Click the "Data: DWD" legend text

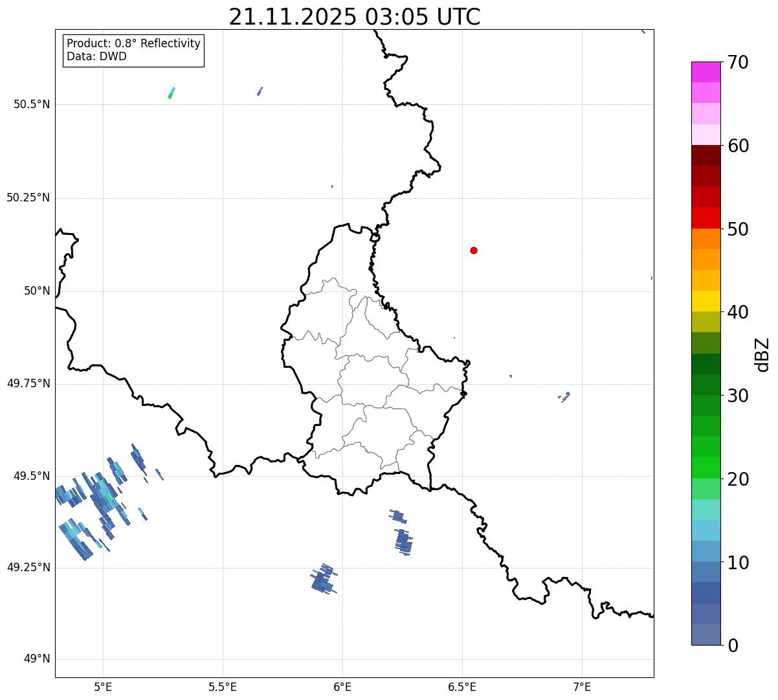tap(97, 56)
